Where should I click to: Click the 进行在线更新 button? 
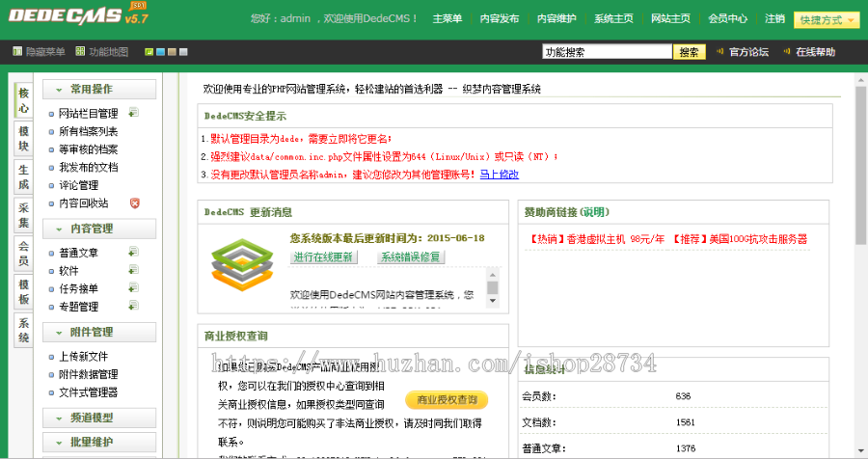323,256
